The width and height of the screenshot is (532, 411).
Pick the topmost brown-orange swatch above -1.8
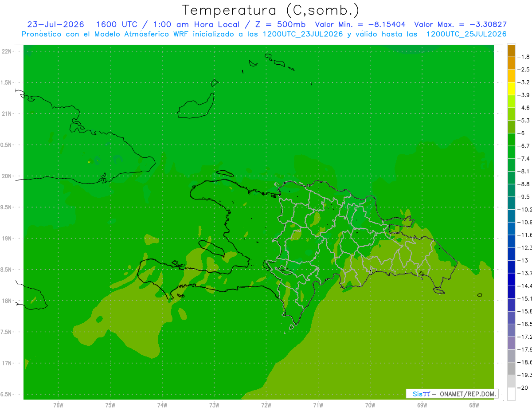(x=511, y=51)
